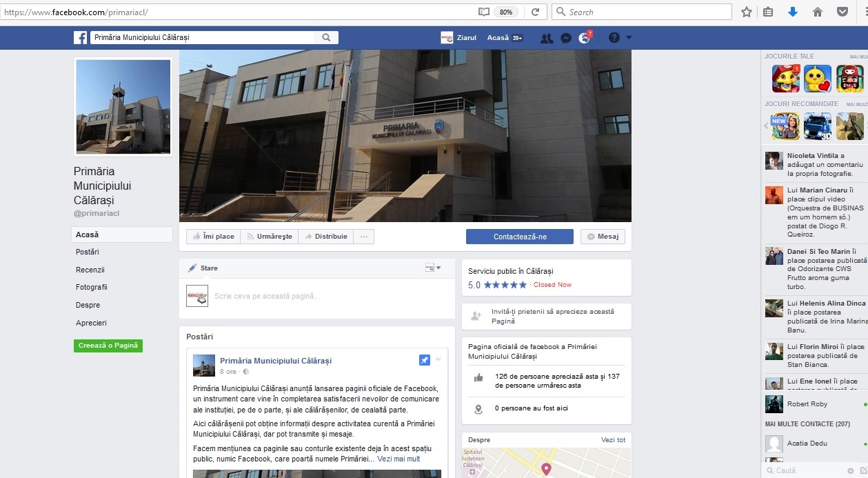Open the pirate game icon
The image size is (868, 478).
click(850, 79)
